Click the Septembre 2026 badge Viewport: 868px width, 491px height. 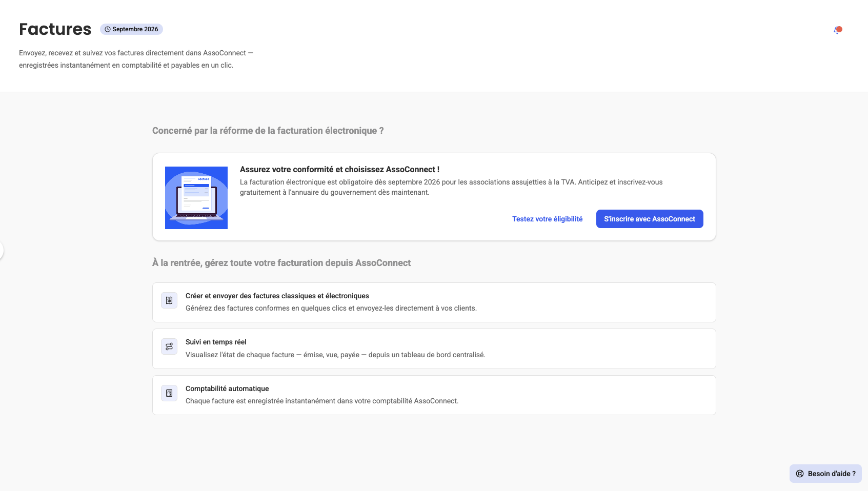tap(131, 29)
